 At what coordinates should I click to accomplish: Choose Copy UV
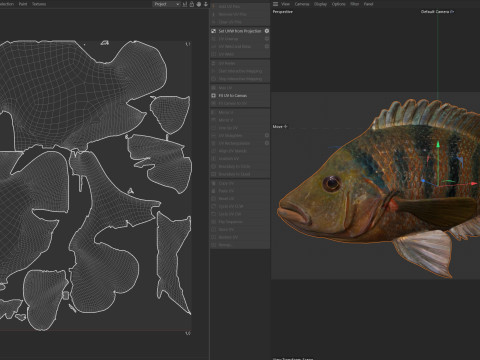tap(240, 183)
